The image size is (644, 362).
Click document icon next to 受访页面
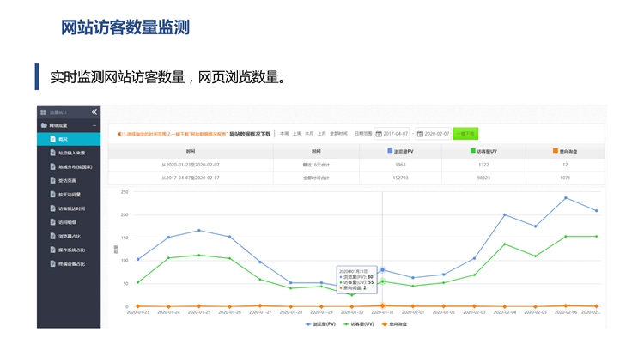tap(52, 180)
